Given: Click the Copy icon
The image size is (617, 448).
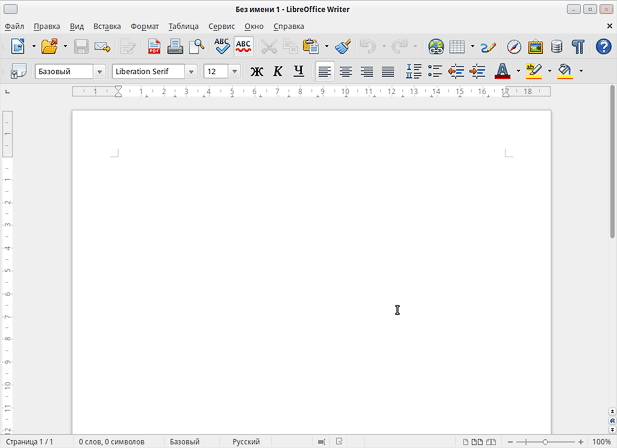Looking at the screenshot, I should pos(290,46).
